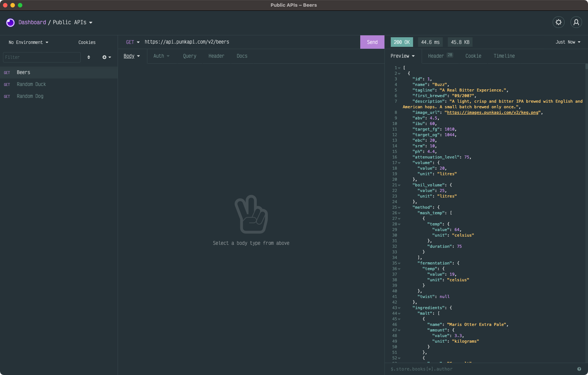Open the GET method dropdown
This screenshot has width=588, height=375.
point(132,42)
